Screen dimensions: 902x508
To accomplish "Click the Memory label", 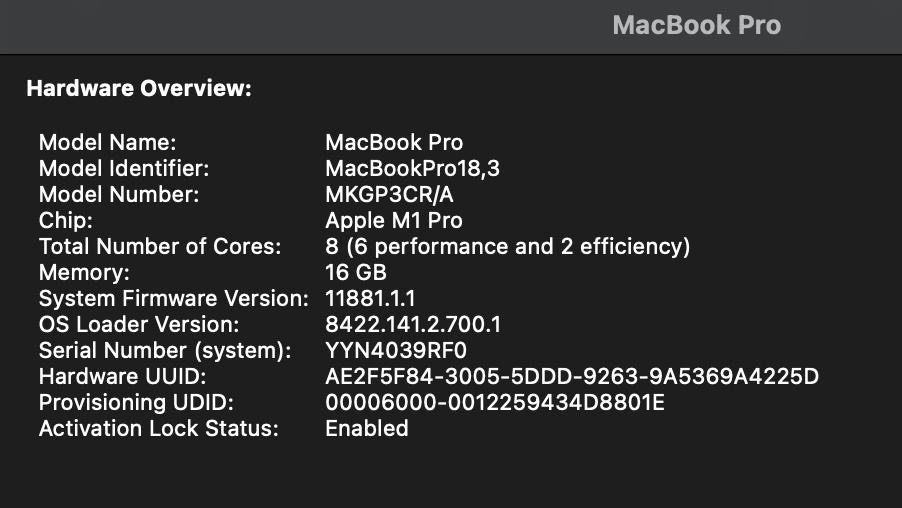I will 84,272.
